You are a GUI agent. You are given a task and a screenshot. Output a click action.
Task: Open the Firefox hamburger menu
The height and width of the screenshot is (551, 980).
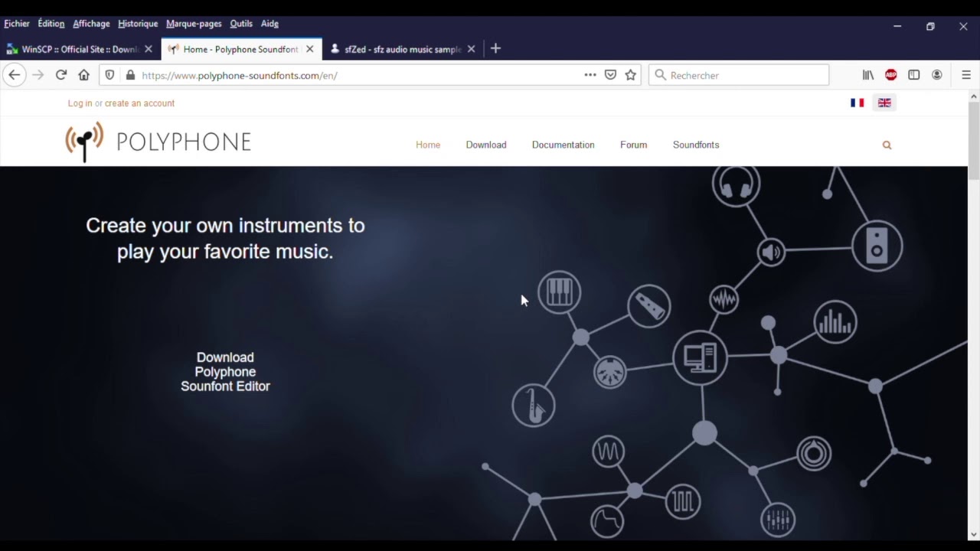[x=966, y=75]
